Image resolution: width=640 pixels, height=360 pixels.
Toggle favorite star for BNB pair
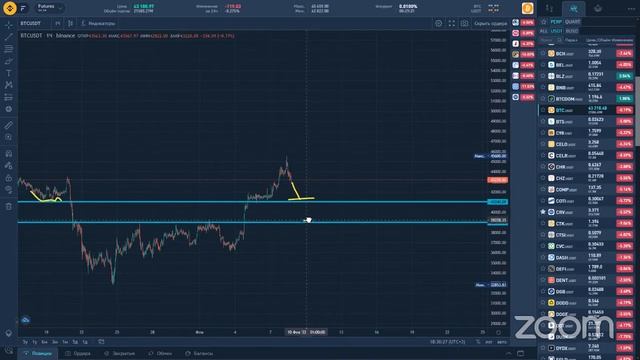click(543, 87)
